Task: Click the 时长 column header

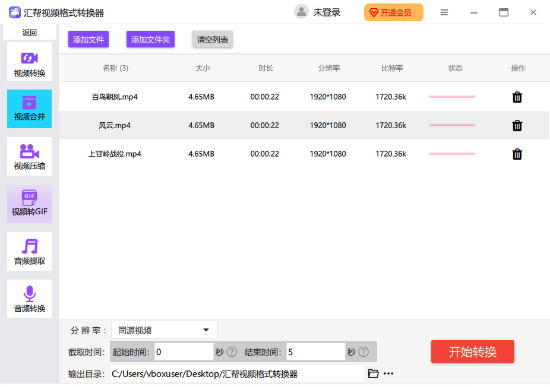Action: point(266,68)
